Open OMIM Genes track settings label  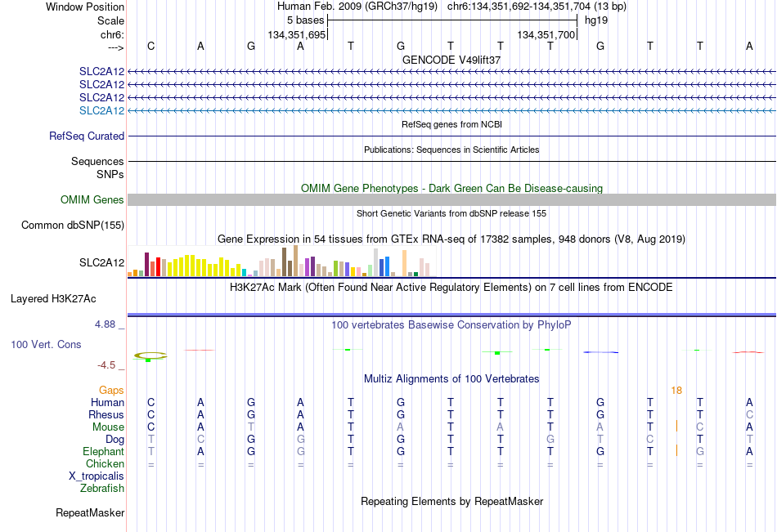pos(92,199)
